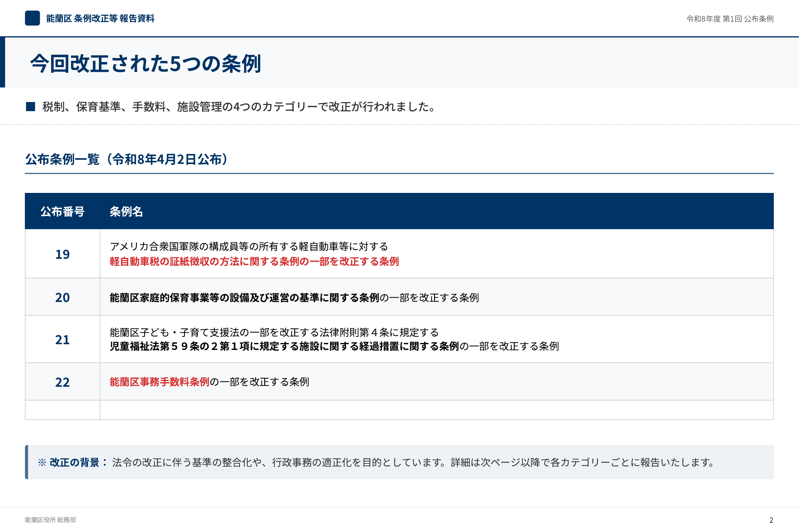Click the 公布番号 column header
Screen dimensions: 799x532
pos(62,211)
